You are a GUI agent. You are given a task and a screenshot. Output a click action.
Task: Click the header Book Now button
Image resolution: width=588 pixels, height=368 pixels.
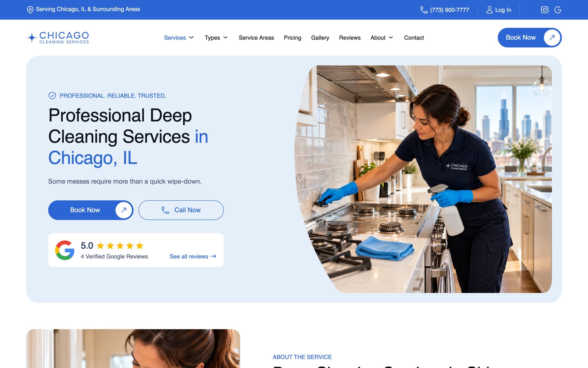point(529,37)
